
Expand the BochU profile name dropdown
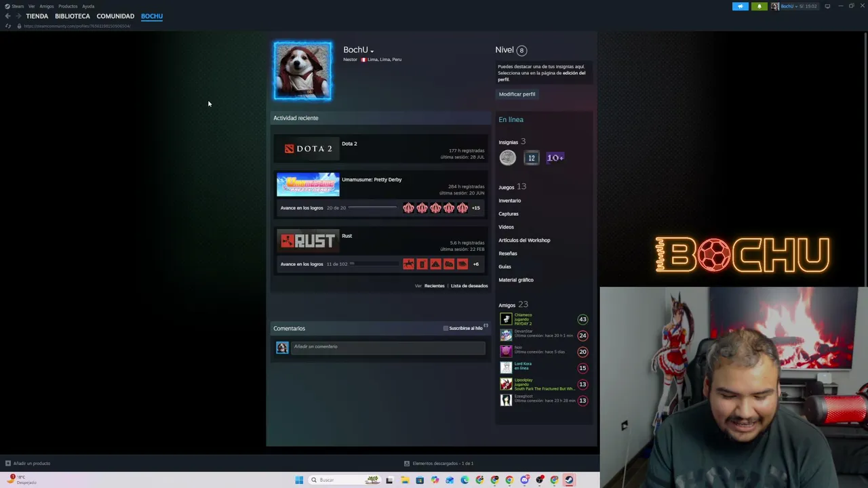pos(372,51)
